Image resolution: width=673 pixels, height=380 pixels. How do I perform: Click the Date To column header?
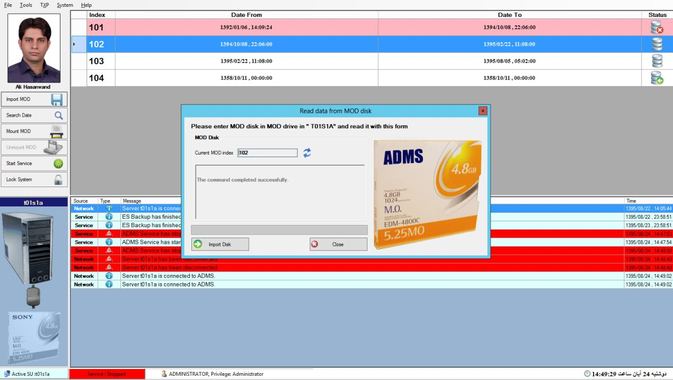(509, 15)
